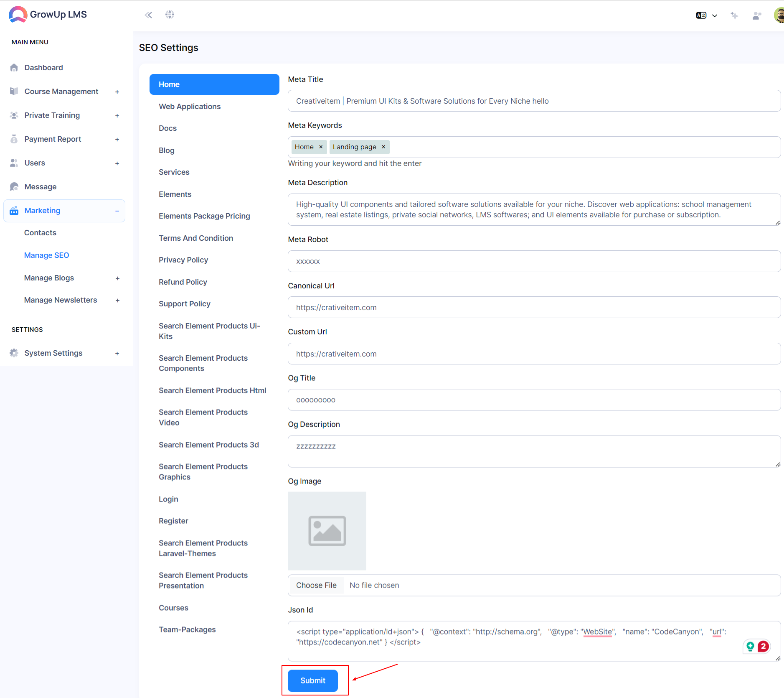Open the language selector dropdown
The image size is (784, 698).
click(706, 15)
